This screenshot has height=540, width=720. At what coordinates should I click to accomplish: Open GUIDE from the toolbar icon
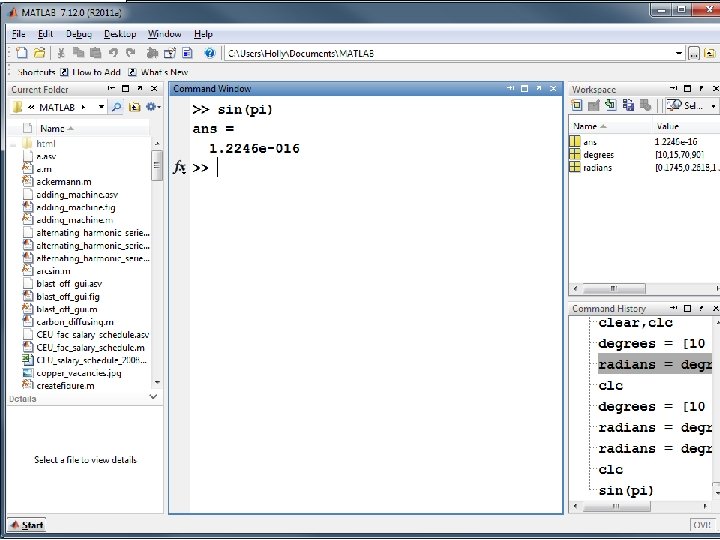tap(169, 53)
